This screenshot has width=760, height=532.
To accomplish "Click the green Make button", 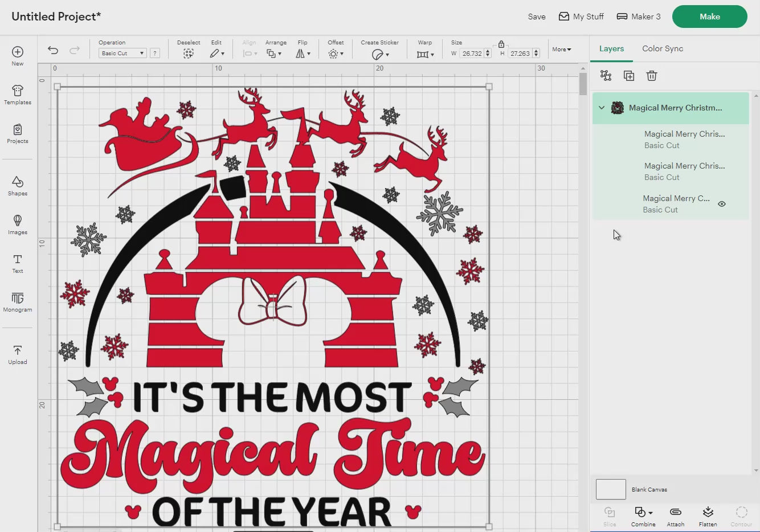I will click(x=710, y=17).
